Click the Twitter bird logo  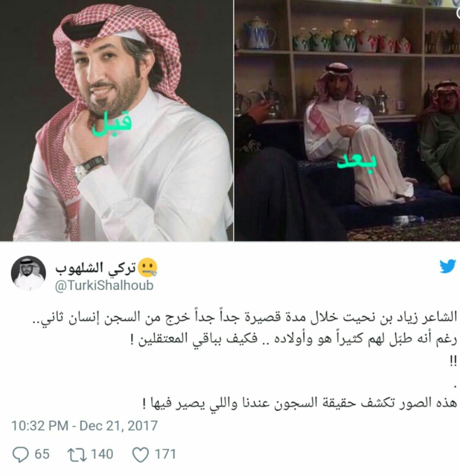click(447, 266)
